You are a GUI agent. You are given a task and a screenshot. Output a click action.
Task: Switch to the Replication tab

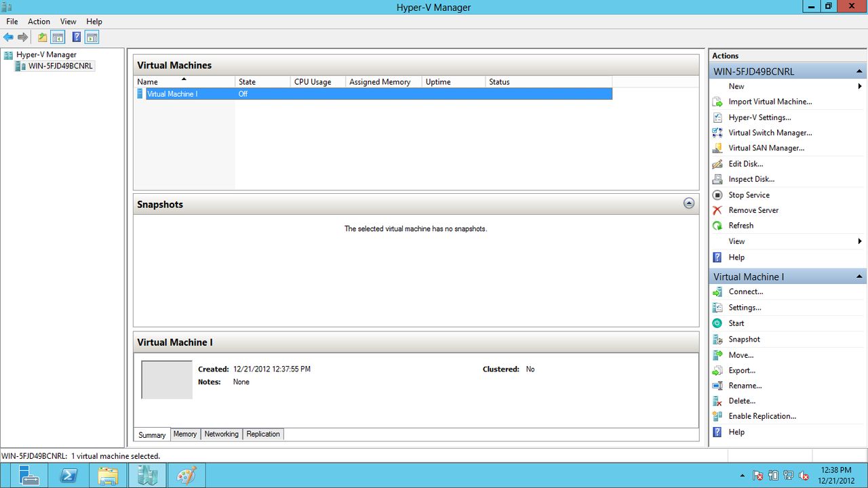(x=263, y=434)
